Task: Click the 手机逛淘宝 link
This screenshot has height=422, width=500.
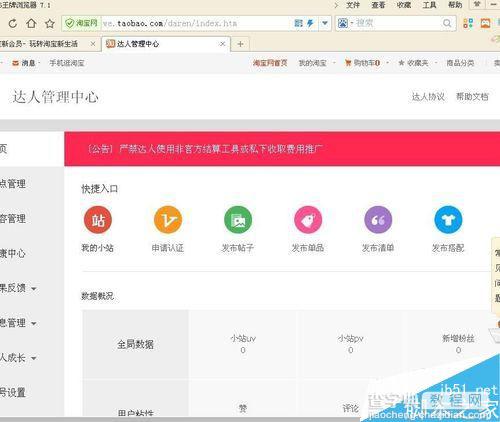Action: tap(67, 63)
